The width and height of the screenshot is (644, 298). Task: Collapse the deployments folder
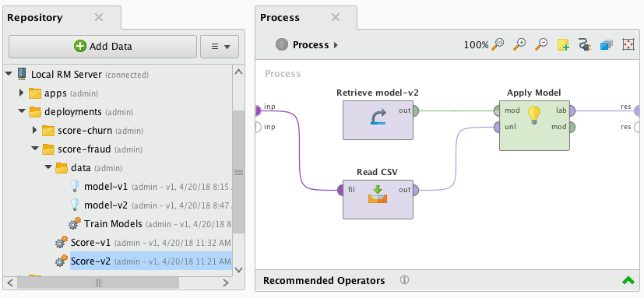22,112
